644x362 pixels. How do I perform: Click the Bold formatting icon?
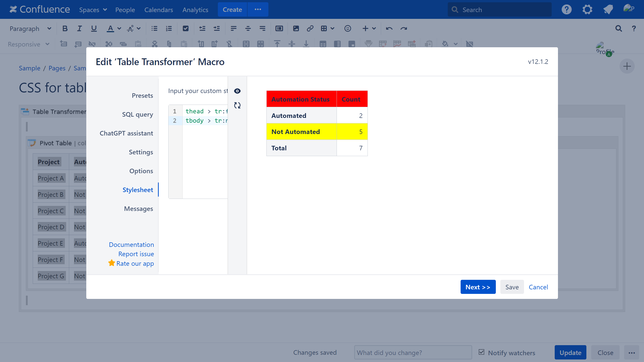point(65,29)
